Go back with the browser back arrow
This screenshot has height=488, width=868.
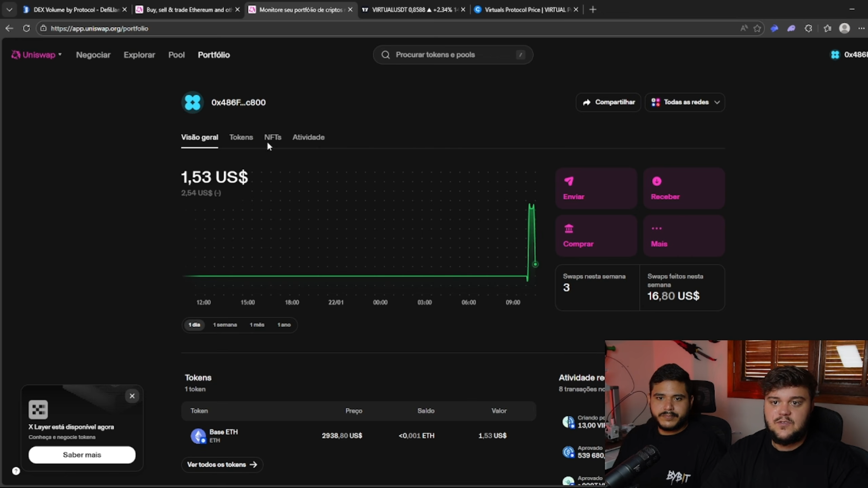(9, 28)
